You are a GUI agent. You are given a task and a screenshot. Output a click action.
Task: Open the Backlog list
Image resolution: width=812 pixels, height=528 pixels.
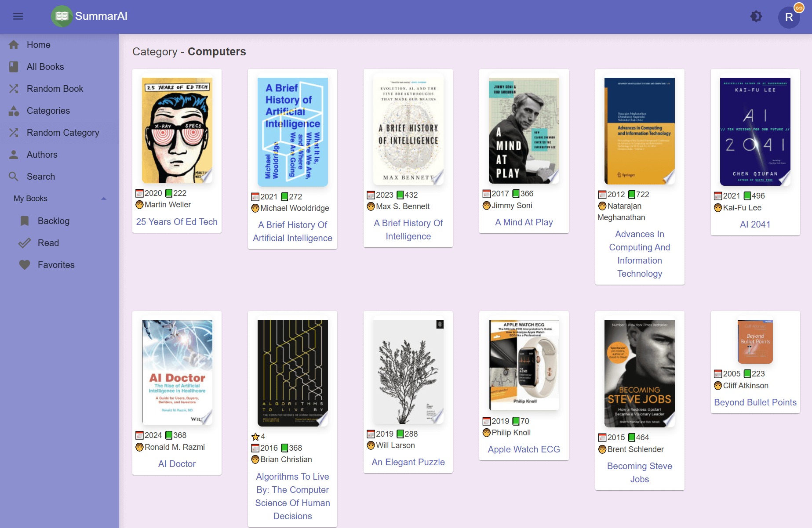(x=59, y=221)
